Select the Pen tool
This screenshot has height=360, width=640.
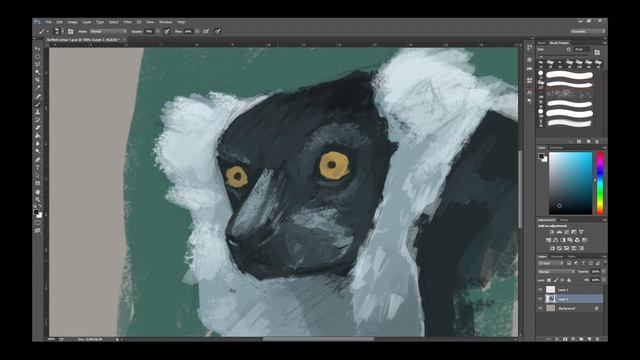click(38, 160)
